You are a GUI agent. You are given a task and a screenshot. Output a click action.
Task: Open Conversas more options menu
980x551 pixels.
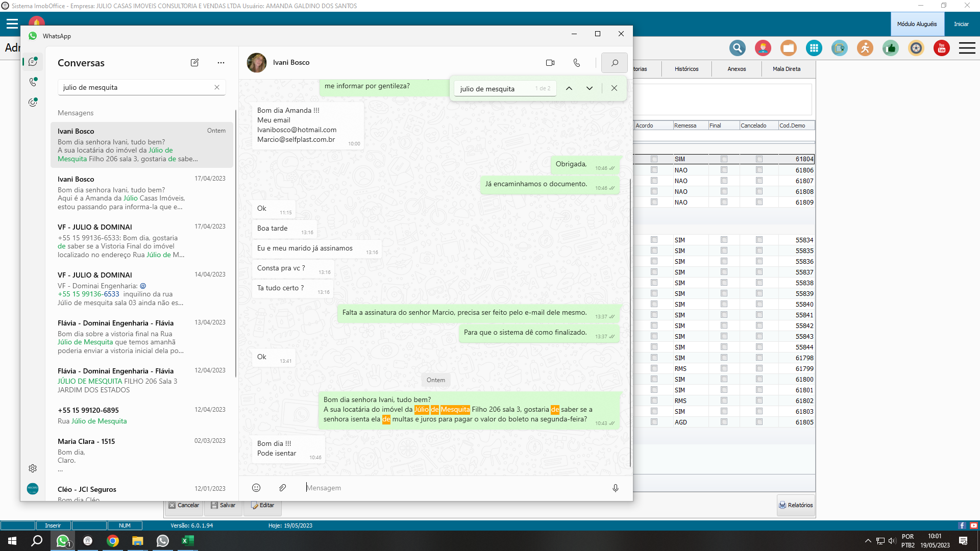221,63
